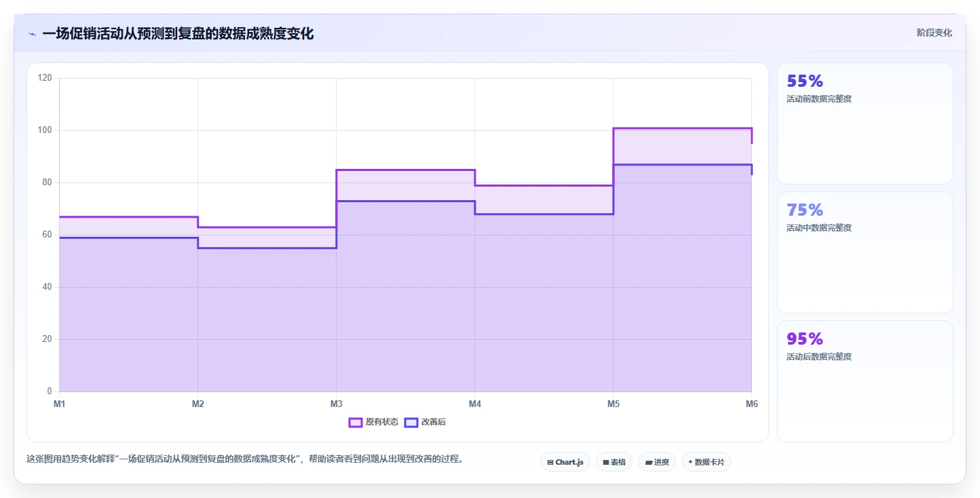Click the 活动后数据完整度 caption
The width and height of the screenshot is (980, 498).
(819, 357)
